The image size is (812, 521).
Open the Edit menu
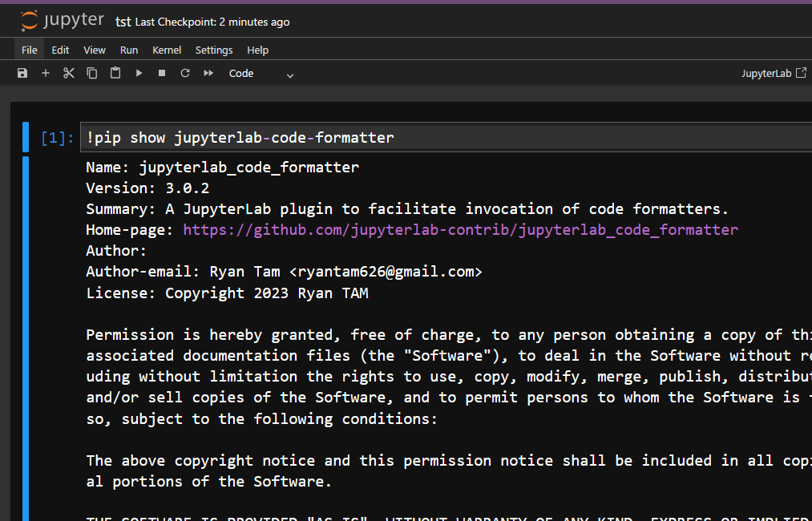(x=60, y=50)
